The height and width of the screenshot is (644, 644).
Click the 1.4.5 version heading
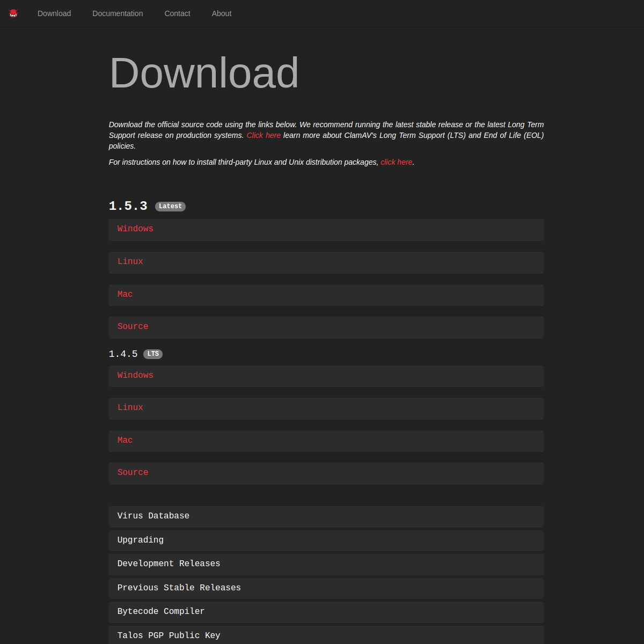pyautogui.click(x=123, y=354)
